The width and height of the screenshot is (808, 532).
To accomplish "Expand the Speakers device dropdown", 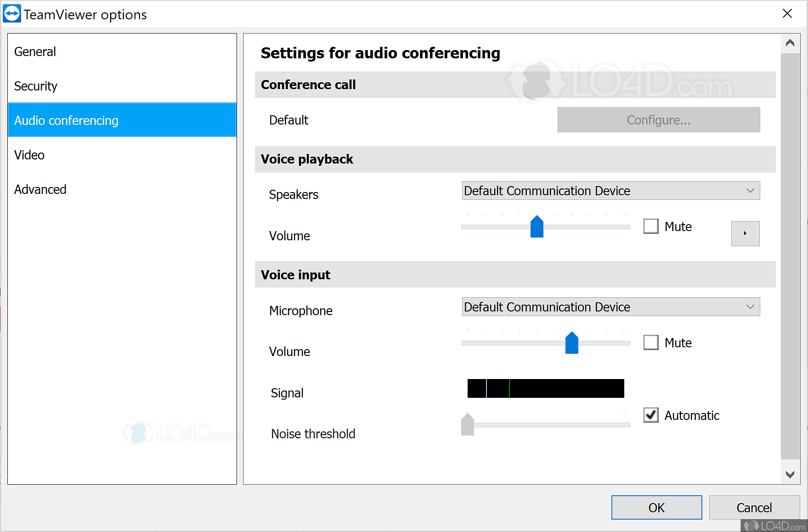I will point(610,191).
